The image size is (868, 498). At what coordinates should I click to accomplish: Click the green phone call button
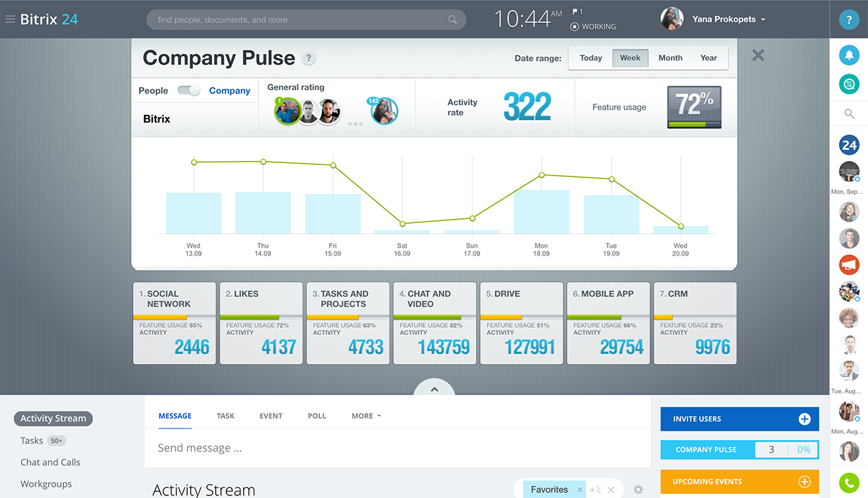(x=849, y=483)
